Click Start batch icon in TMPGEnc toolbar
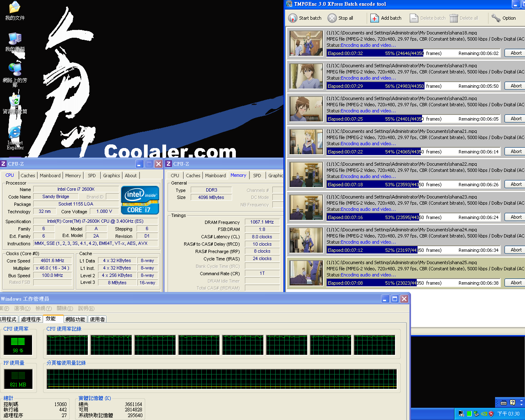The image size is (525, 420). tap(292, 18)
